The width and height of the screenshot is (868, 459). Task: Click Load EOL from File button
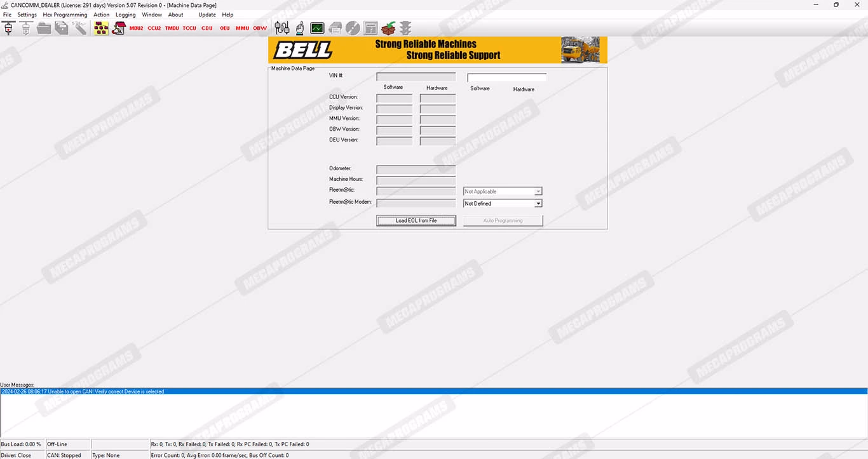click(416, 221)
